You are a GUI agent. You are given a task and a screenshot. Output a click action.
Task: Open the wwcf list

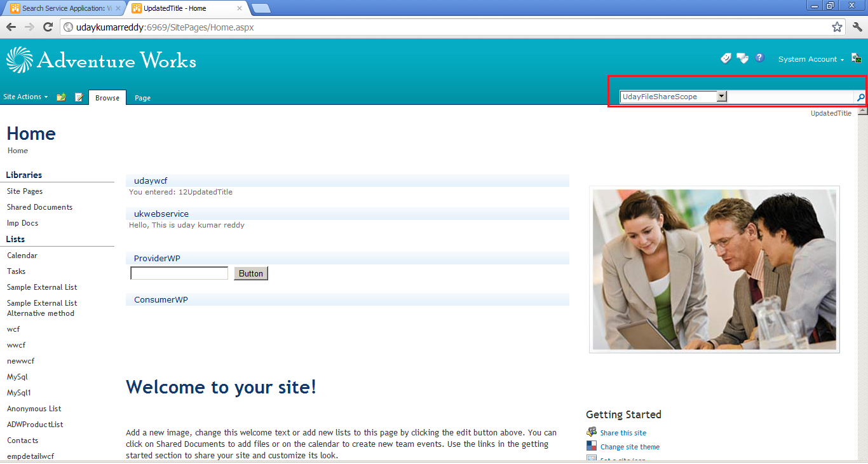click(x=17, y=345)
